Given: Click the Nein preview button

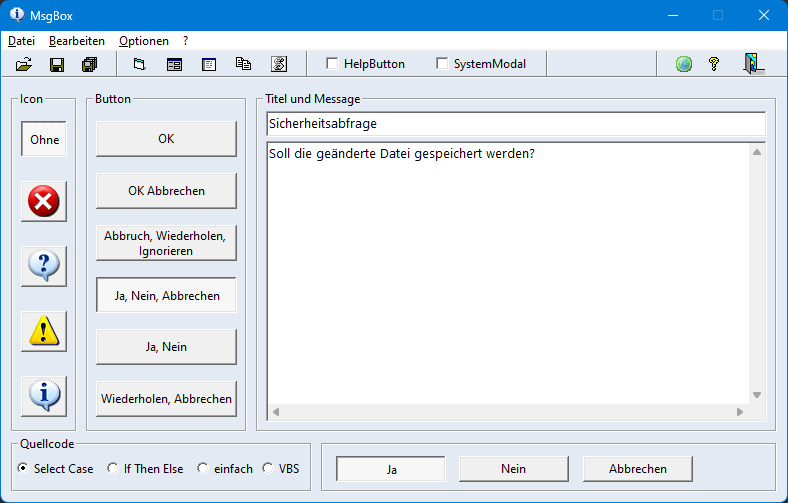Looking at the screenshot, I should (x=514, y=469).
